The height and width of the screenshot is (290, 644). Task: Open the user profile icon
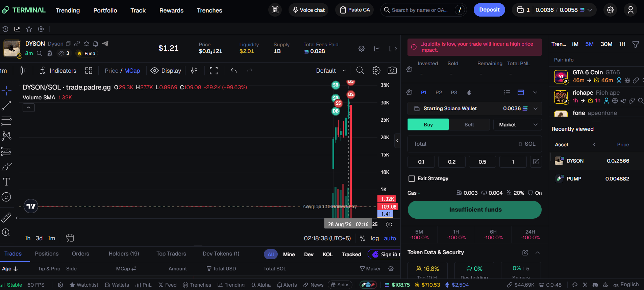click(x=630, y=10)
